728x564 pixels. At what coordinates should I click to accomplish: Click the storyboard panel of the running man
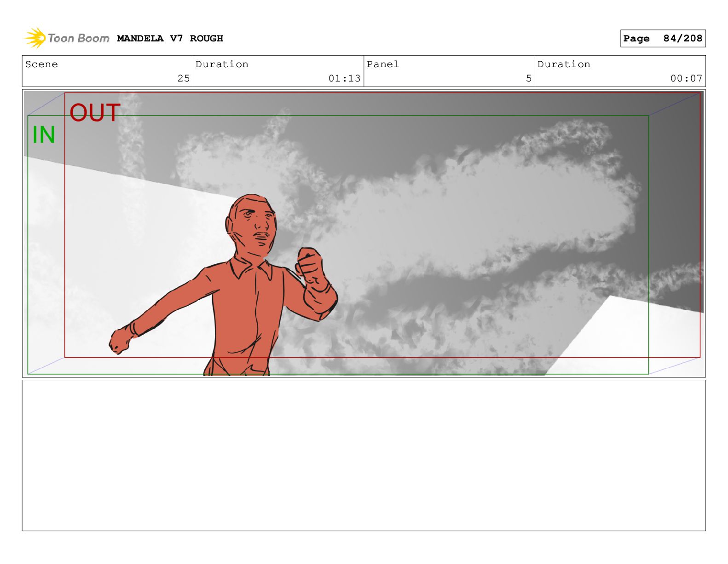(x=364, y=233)
